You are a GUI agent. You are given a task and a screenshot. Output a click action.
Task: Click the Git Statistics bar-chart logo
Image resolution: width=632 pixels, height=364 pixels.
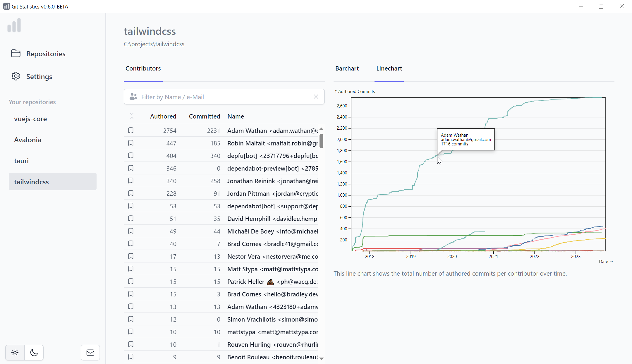pyautogui.click(x=14, y=25)
